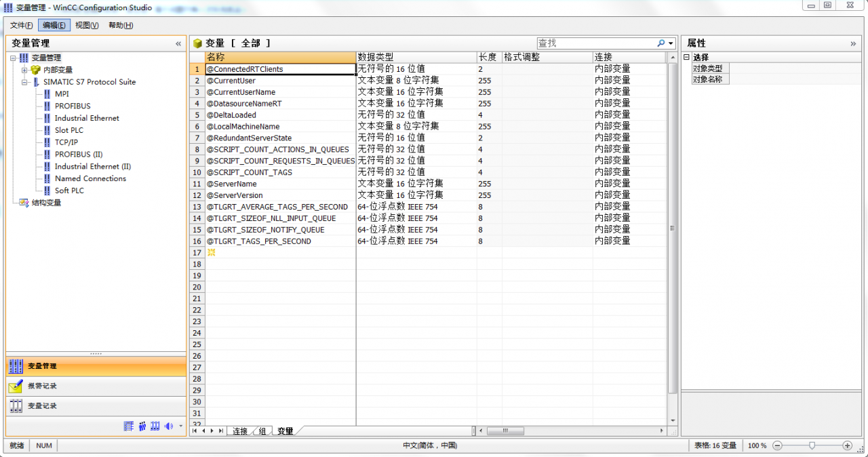This screenshot has height=457, width=868.
Task: Click the horizontal scrollbar thumb of table
Action: point(505,431)
